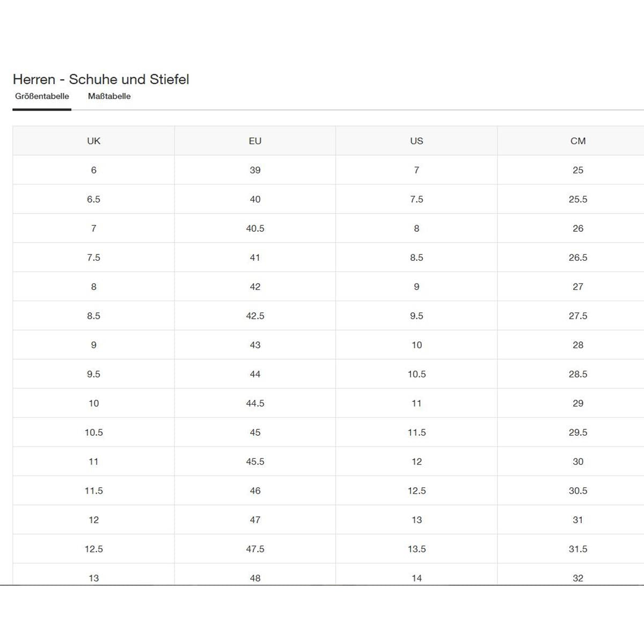Click EU size 40.5 cell
Image resolution: width=644 pixels, height=644 pixels.
point(255,229)
